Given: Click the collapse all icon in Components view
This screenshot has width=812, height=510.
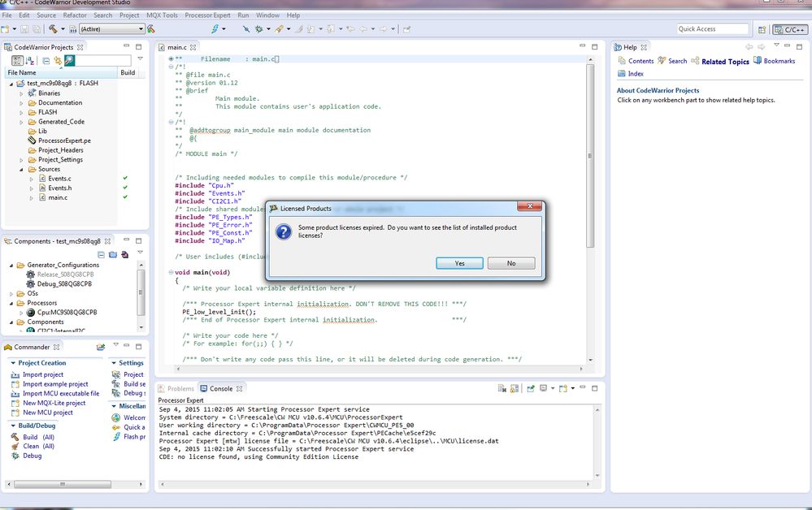Looking at the screenshot, I should pos(101,254).
